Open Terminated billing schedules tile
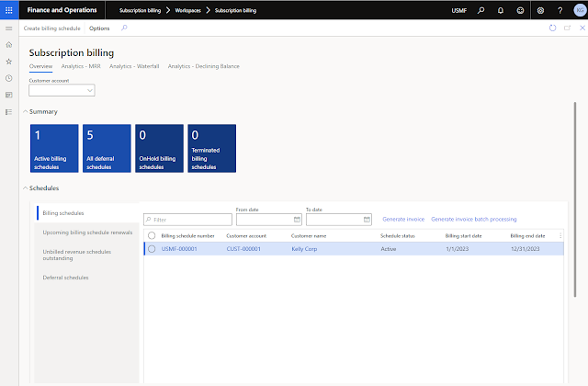Viewport: 588px width, 386px height. [x=212, y=148]
